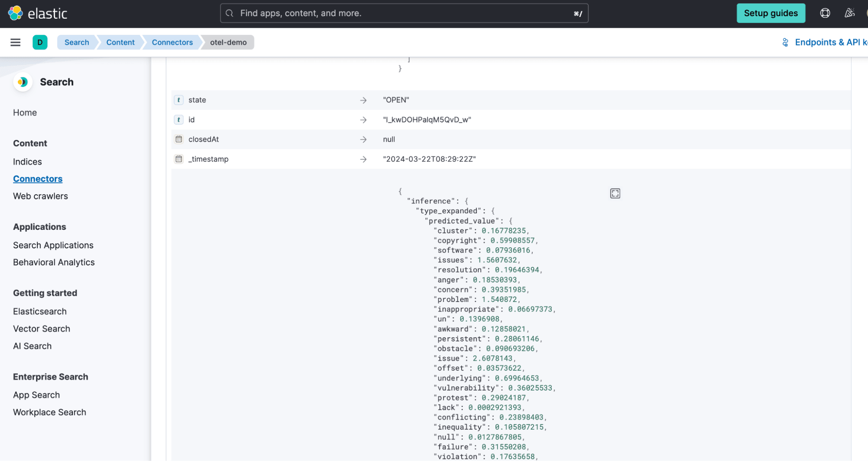Open the D space avatar selector
The image size is (868, 461).
click(x=40, y=42)
